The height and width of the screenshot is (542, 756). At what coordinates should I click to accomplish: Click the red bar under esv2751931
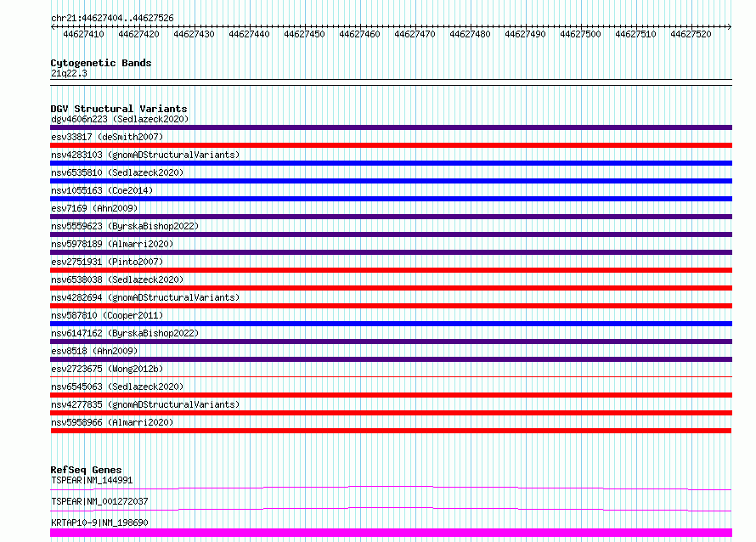(391, 270)
